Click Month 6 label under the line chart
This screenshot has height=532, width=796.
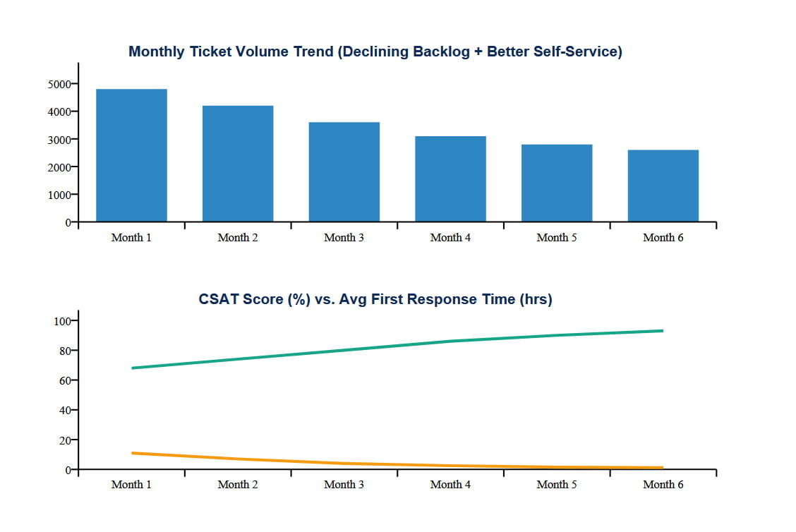click(663, 485)
